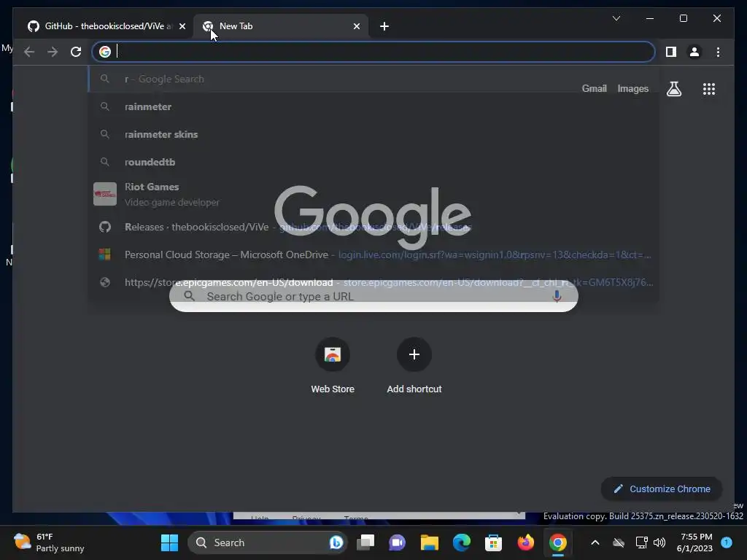Reload the current page
This screenshot has height=560, width=747.
tap(76, 52)
